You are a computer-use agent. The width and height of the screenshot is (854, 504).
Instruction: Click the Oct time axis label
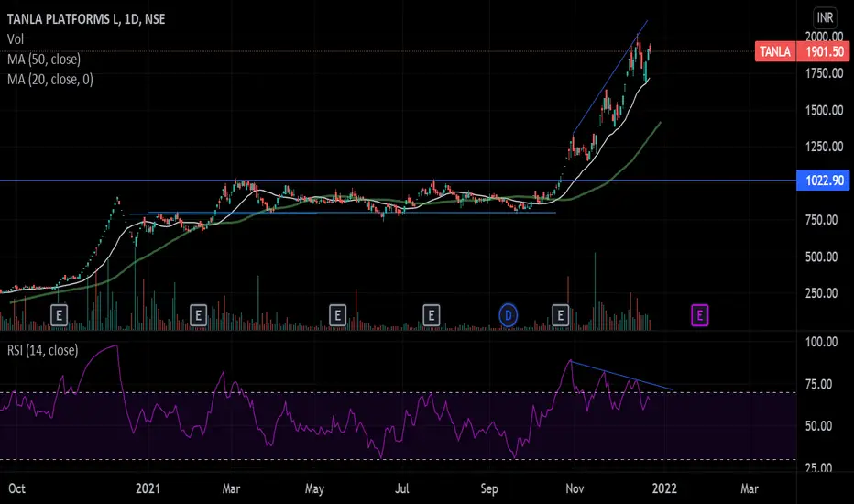(x=16, y=488)
